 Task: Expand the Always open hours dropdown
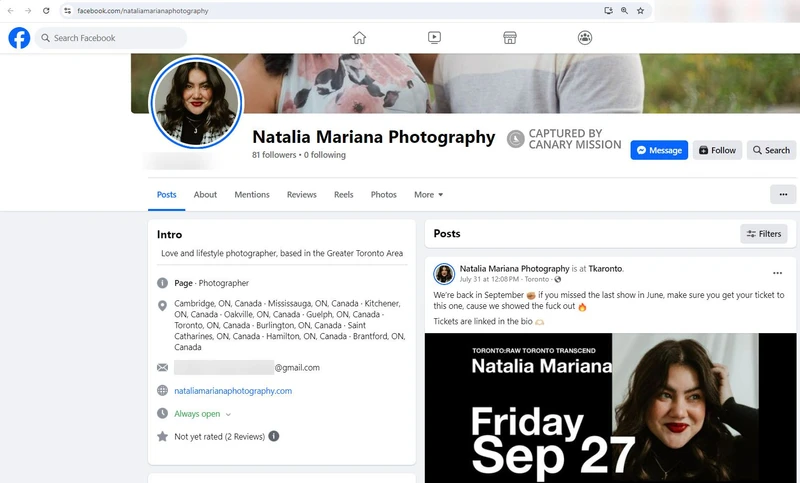point(202,414)
